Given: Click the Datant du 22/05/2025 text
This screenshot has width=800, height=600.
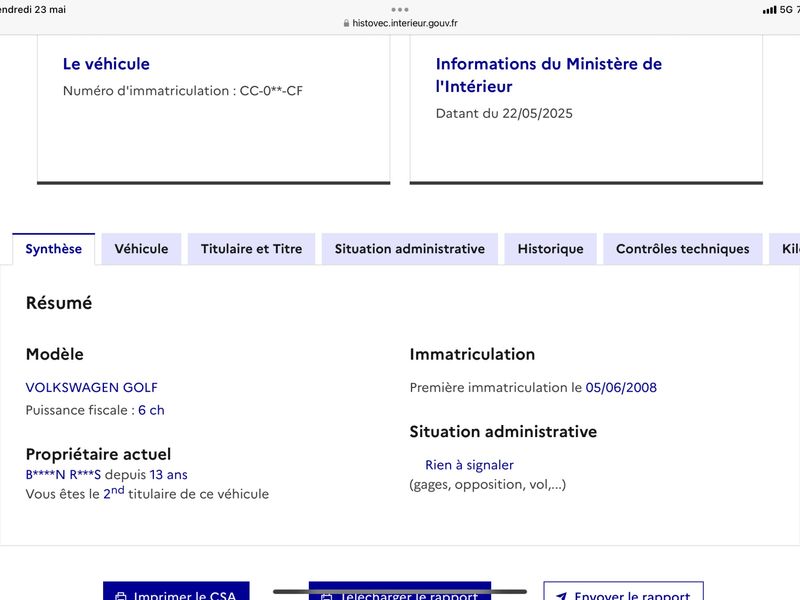Looking at the screenshot, I should tap(504, 113).
